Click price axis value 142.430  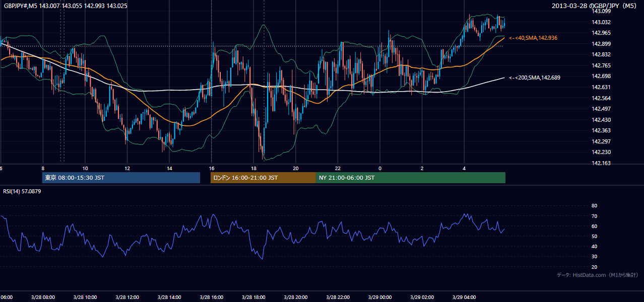click(x=601, y=120)
